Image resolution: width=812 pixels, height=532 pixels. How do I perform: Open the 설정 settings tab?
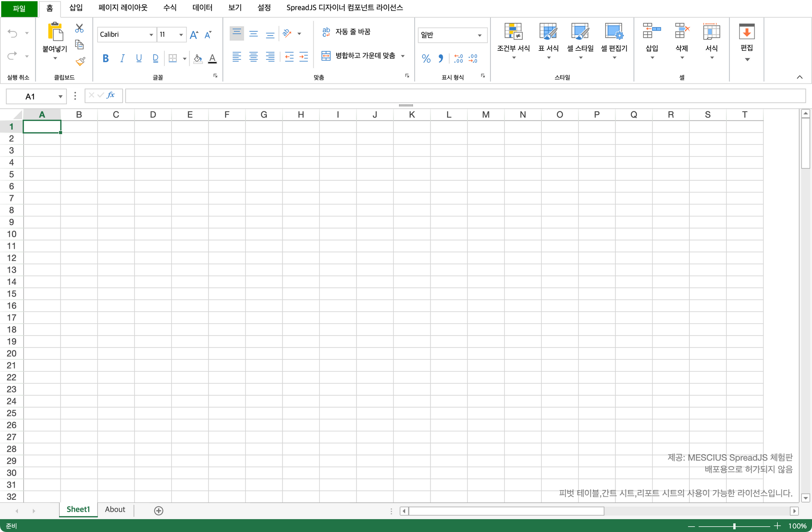click(x=264, y=8)
